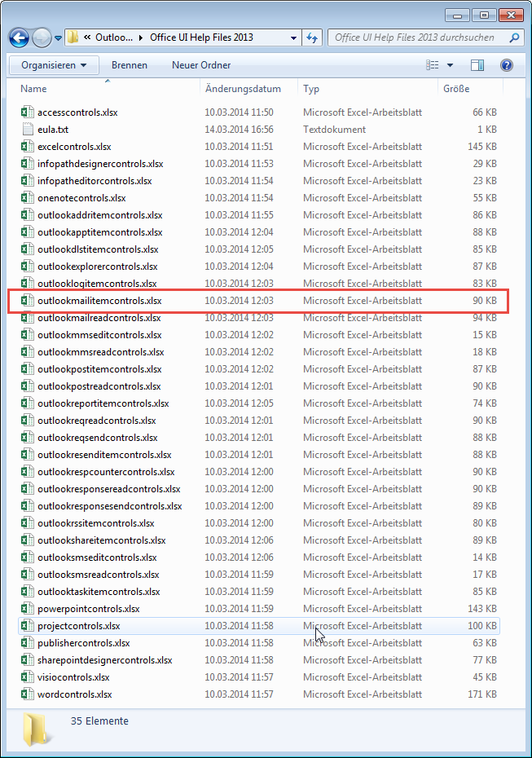The image size is (532, 758).
Task: Select file outlookshareitemcontrols.xlsx
Action: point(102,540)
